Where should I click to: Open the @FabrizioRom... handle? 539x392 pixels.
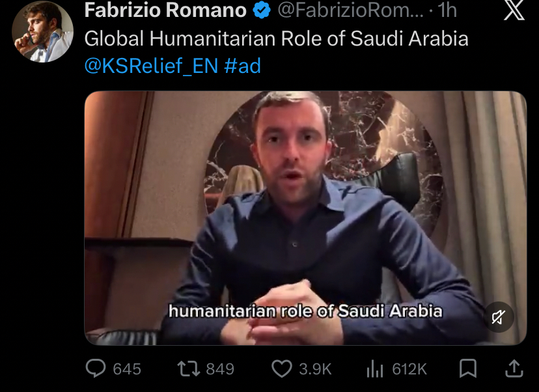(x=351, y=10)
